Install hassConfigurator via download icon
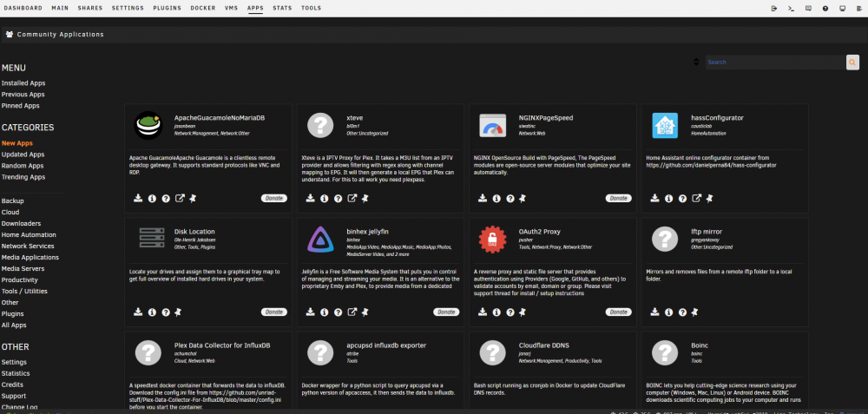Image resolution: width=868 pixels, height=414 pixels. click(654, 198)
